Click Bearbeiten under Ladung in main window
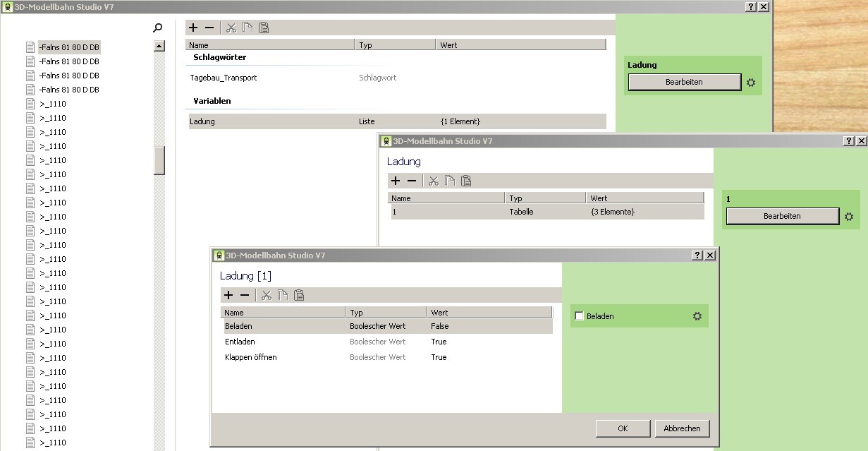 pos(685,83)
